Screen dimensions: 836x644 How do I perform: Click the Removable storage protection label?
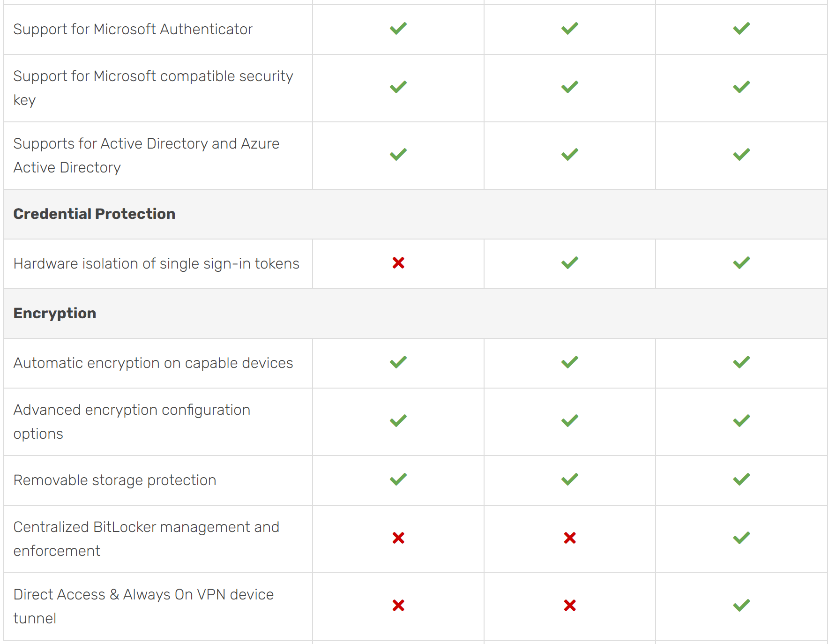[x=115, y=480]
